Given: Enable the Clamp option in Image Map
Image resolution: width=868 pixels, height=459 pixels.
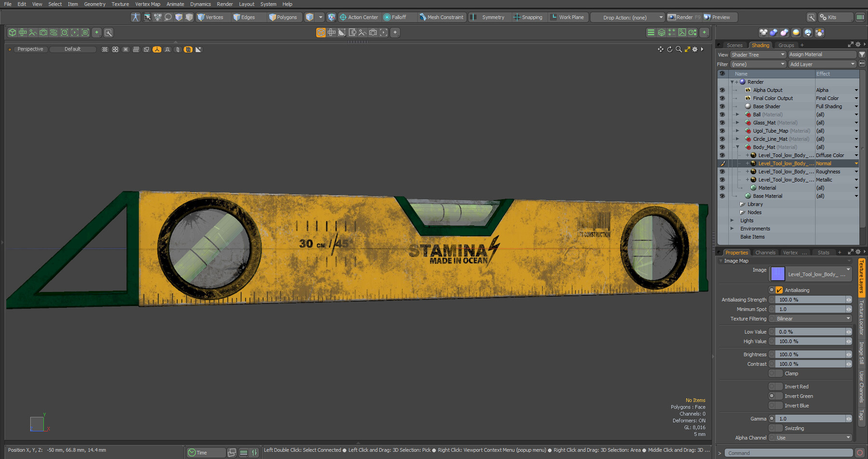Looking at the screenshot, I should click(x=775, y=373).
